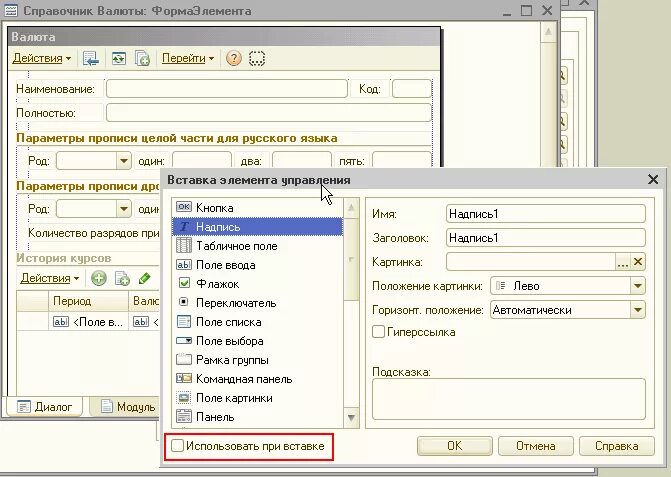Click green add icon in История курсов
Screen dimensions: 671x477
(x=98, y=278)
